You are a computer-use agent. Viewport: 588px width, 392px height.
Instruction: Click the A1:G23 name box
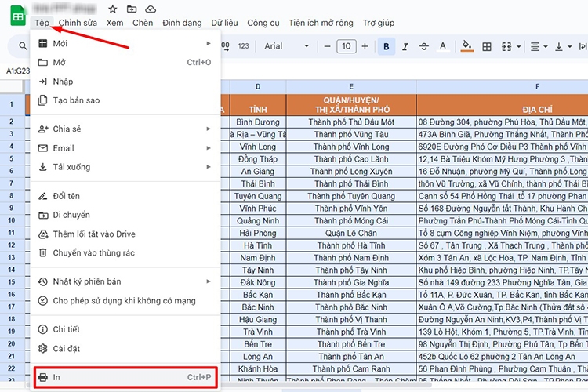17,71
